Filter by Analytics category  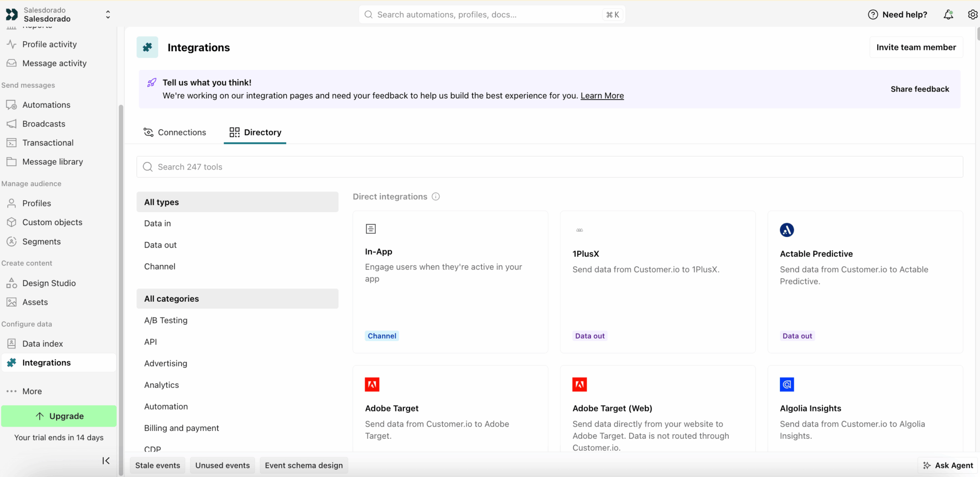click(x=237, y=385)
